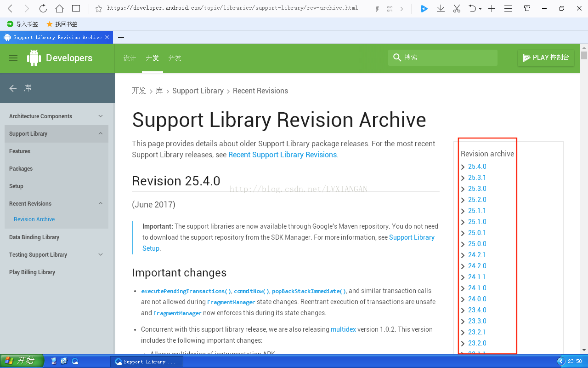Follow the Support Library Setup link

[288, 243]
